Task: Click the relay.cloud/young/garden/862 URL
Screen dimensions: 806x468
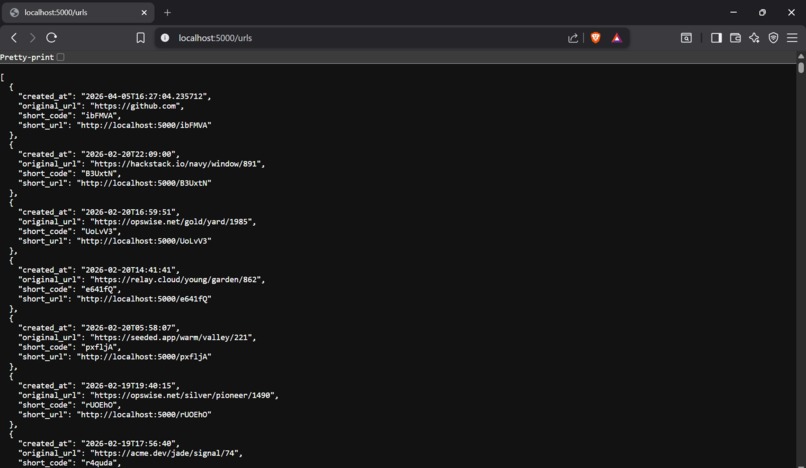Action: tap(175, 279)
